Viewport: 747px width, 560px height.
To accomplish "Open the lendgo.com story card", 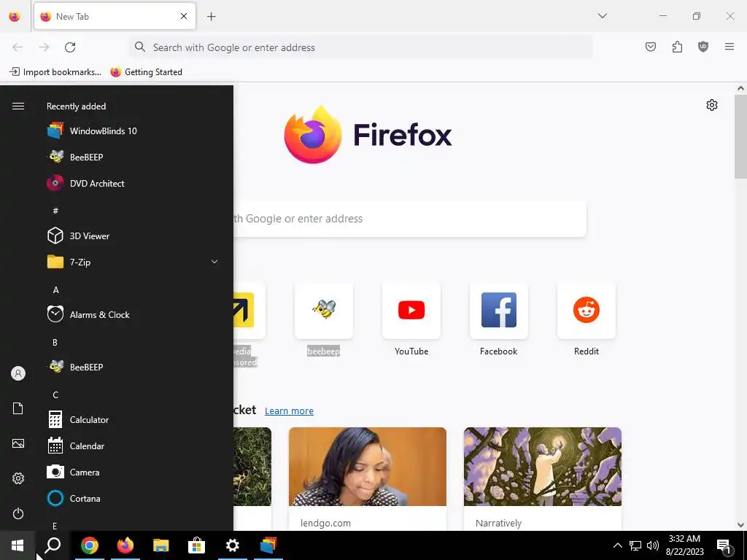I will [x=368, y=478].
